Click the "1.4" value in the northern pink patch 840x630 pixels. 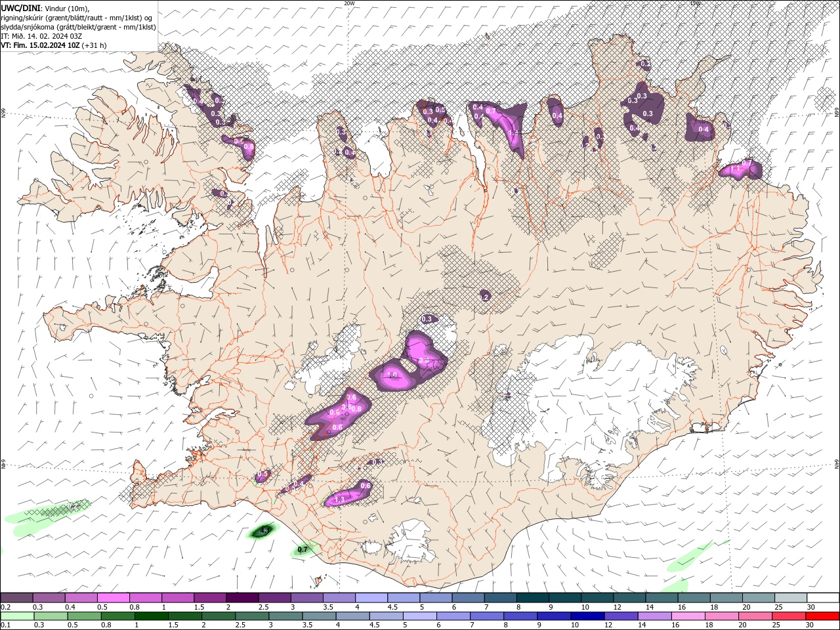click(x=514, y=133)
